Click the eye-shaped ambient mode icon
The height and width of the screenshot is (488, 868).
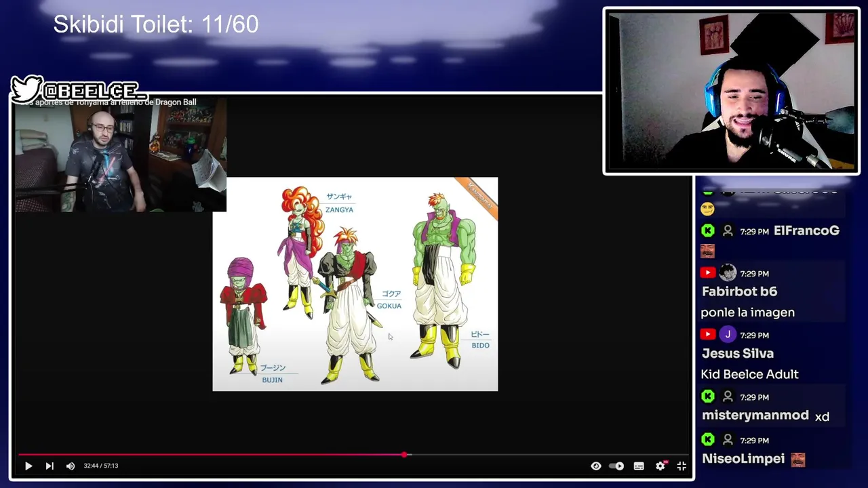(x=596, y=466)
